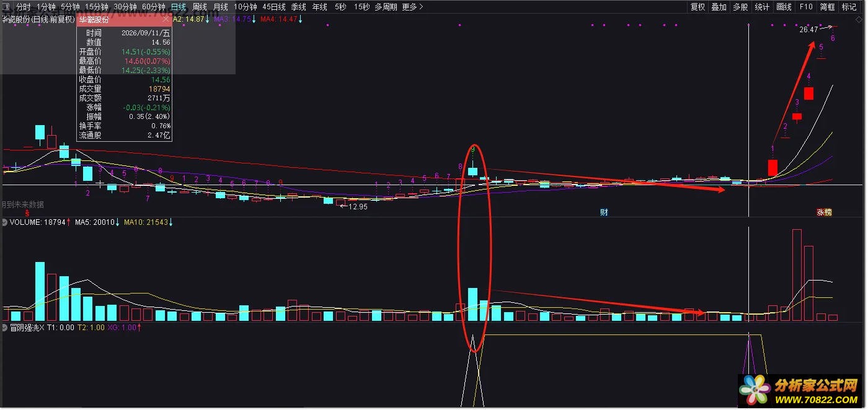Click the 26.47 high price label
This screenshot has width=868, height=410.
(x=808, y=29)
